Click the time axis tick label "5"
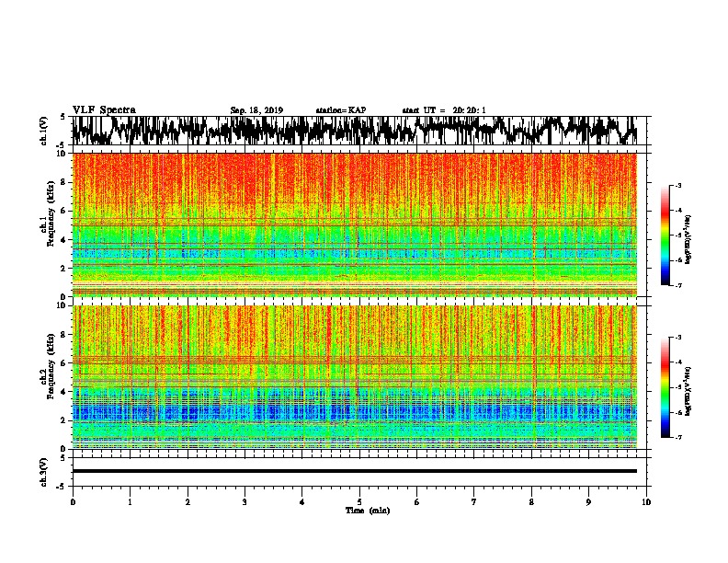 click(359, 502)
